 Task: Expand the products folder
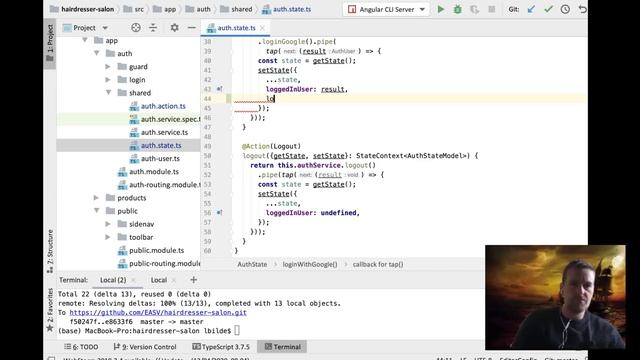(x=96, y=198)
